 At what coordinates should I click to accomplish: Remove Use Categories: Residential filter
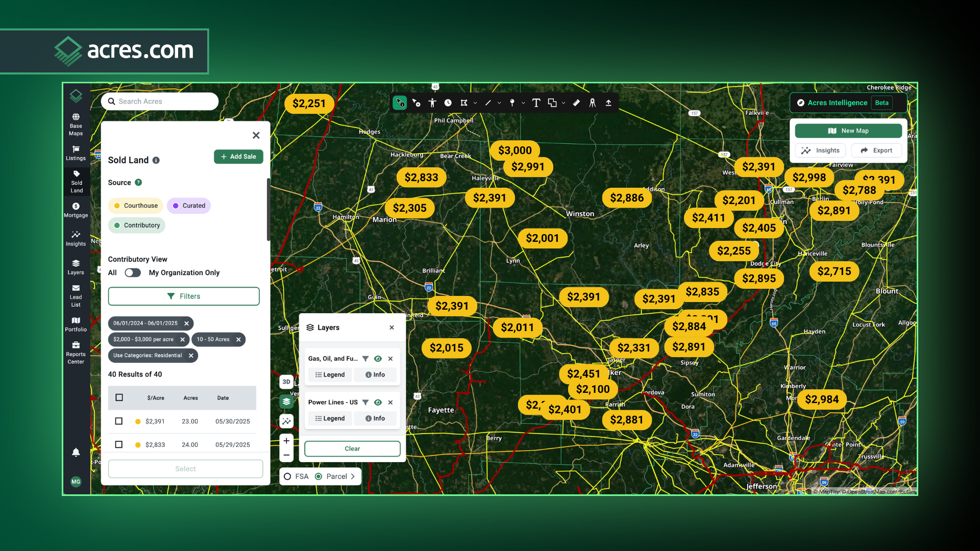tap(191, 356)
